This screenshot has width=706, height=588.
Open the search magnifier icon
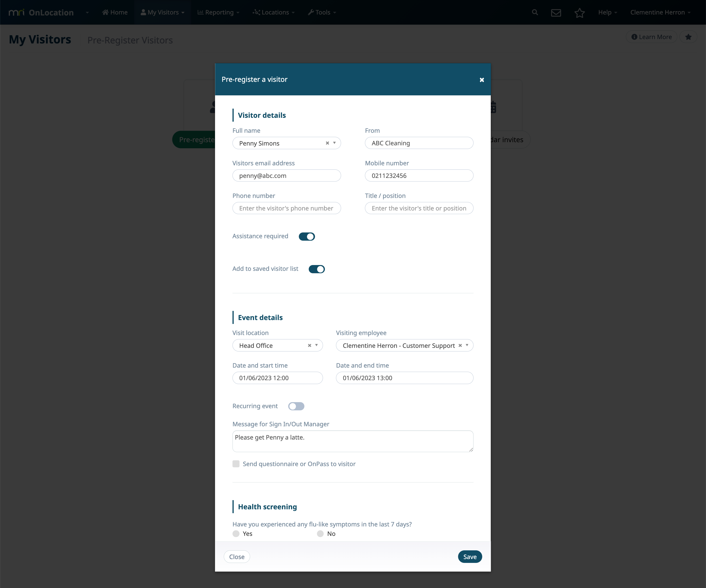(535, 13)
